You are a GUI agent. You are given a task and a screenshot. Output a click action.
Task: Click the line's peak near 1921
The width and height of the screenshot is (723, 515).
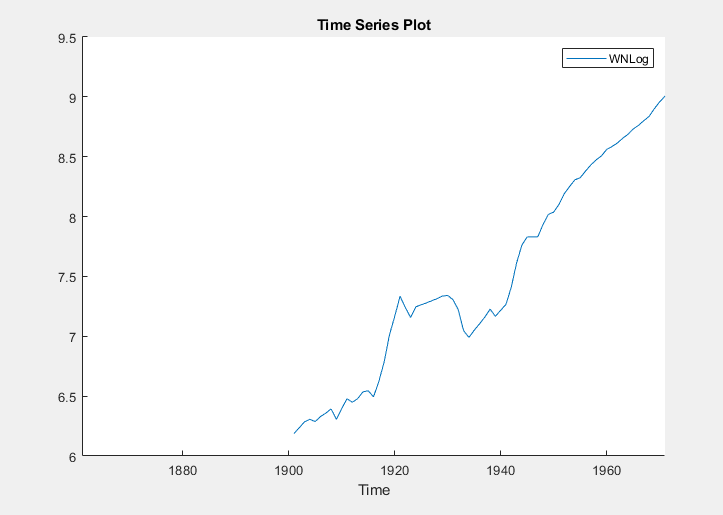click(400, 296)
